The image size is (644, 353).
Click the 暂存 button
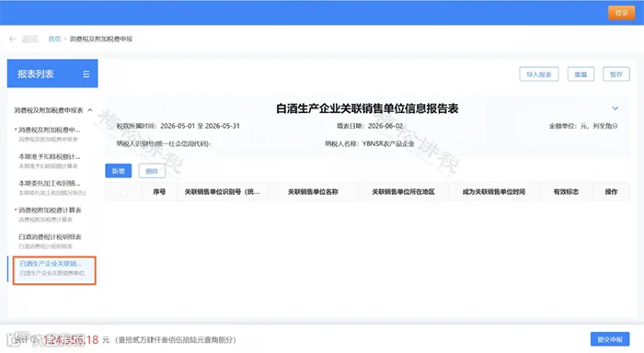pyautogui.click(x=616, y=74)
